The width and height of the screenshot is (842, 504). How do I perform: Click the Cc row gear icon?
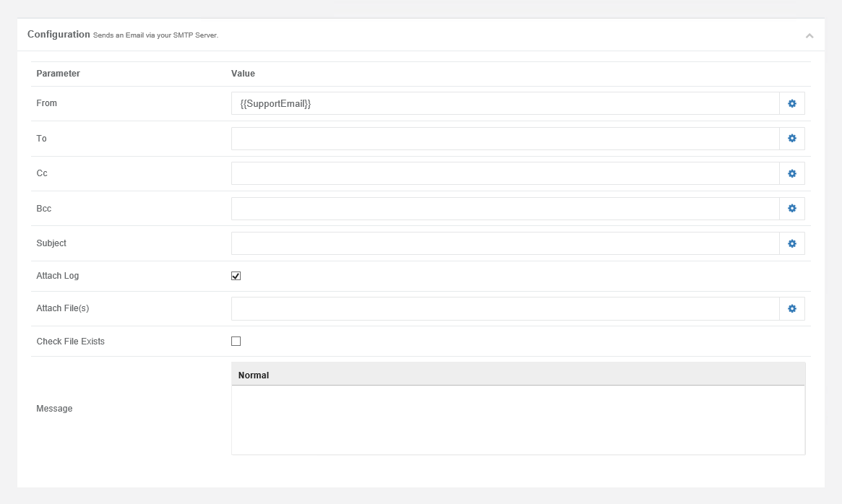(x=792, y=173)
